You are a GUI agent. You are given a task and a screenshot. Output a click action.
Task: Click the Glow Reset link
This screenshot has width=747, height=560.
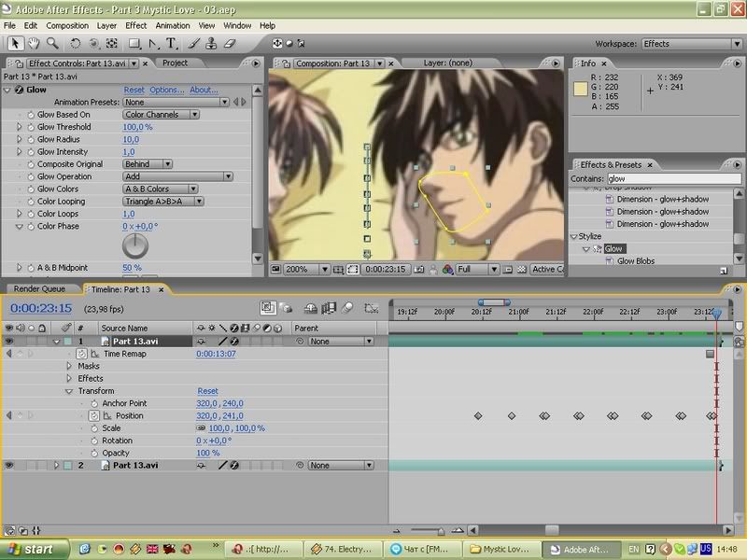point(134,90)
